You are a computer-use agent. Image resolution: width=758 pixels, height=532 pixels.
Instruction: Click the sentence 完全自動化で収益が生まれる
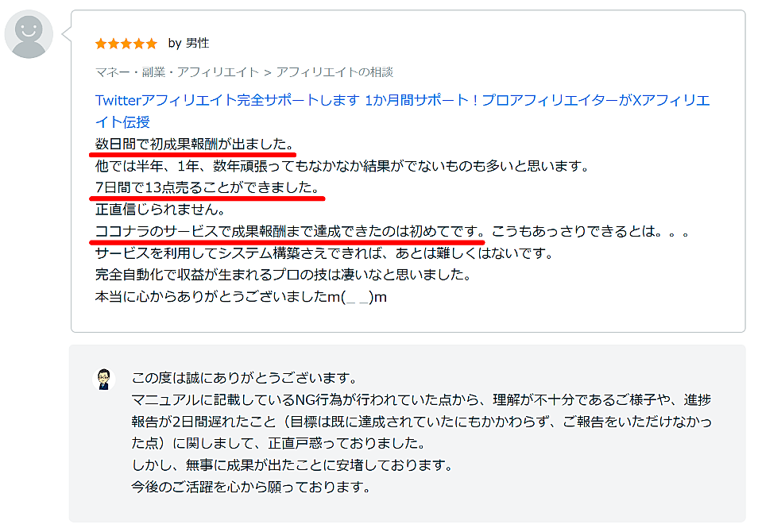tap(284, 275)
